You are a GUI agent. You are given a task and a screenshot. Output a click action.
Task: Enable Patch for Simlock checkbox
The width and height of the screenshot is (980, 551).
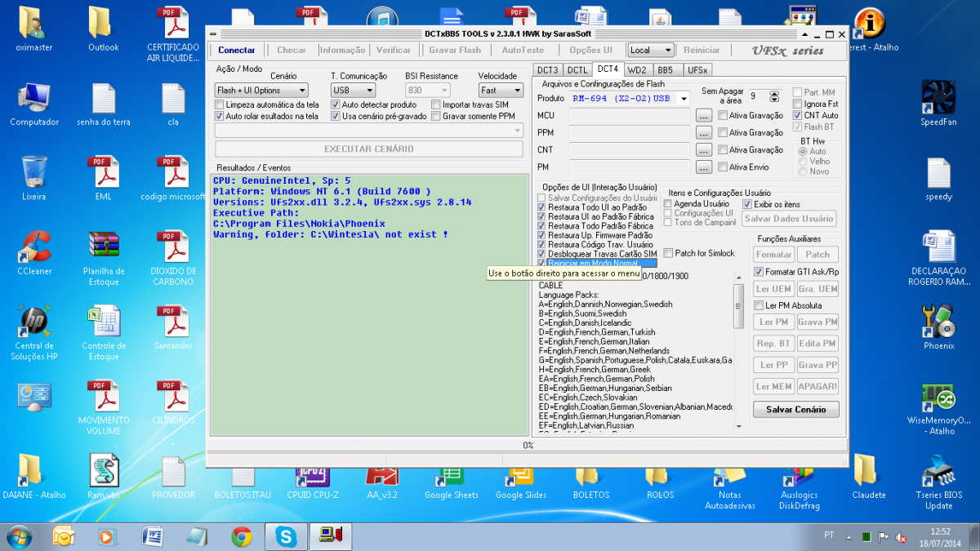pos(668,253)
